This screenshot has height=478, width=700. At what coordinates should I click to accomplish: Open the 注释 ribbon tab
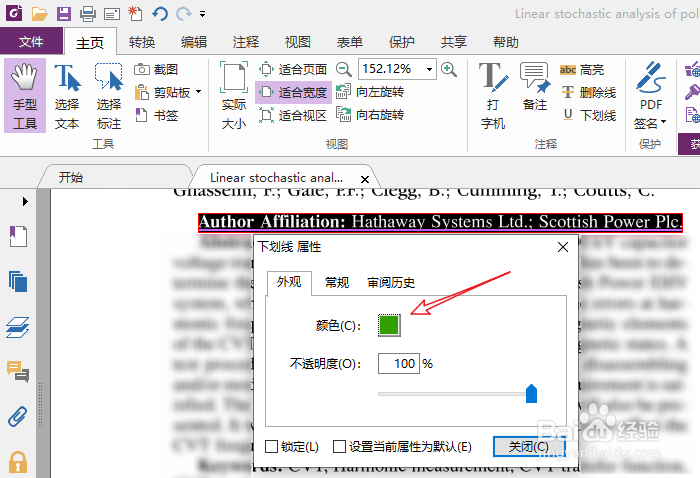click(246, 42)
